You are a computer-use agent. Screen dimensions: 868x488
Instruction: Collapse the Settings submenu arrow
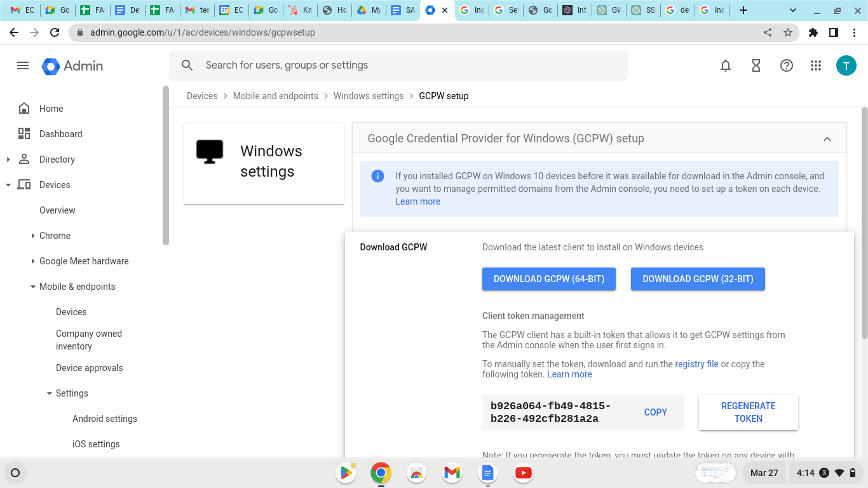tap(50, 393)
